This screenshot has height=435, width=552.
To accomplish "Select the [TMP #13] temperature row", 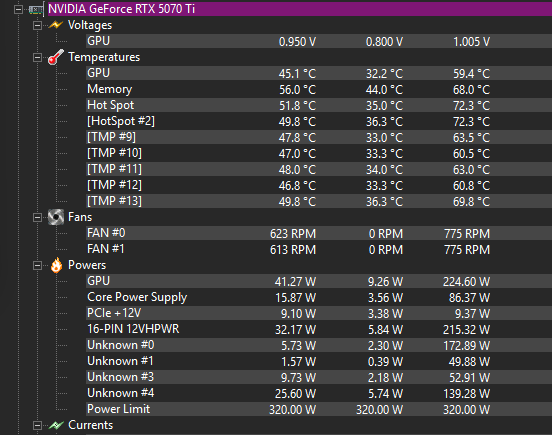I will coord(319,201).
